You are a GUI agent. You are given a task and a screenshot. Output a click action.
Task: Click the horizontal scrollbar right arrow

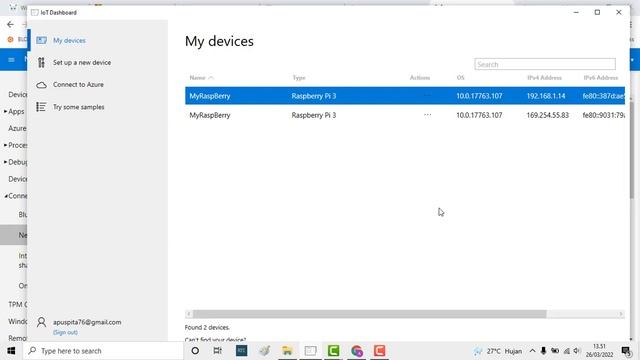[x=621, y=314]
